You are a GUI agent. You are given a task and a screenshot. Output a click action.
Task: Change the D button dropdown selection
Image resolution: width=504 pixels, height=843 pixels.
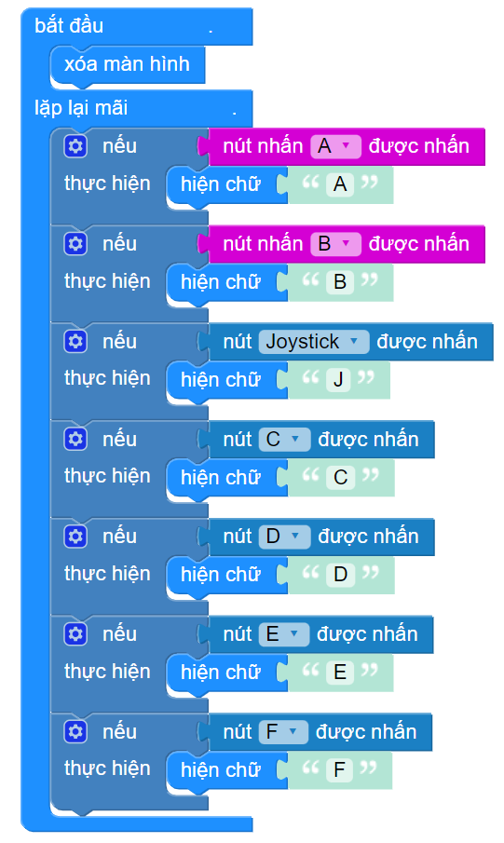pos(284,537)
